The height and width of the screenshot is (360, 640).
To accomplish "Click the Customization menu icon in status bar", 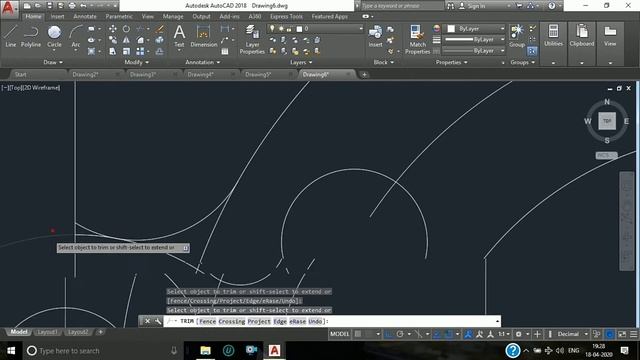I will click(633, 334).
